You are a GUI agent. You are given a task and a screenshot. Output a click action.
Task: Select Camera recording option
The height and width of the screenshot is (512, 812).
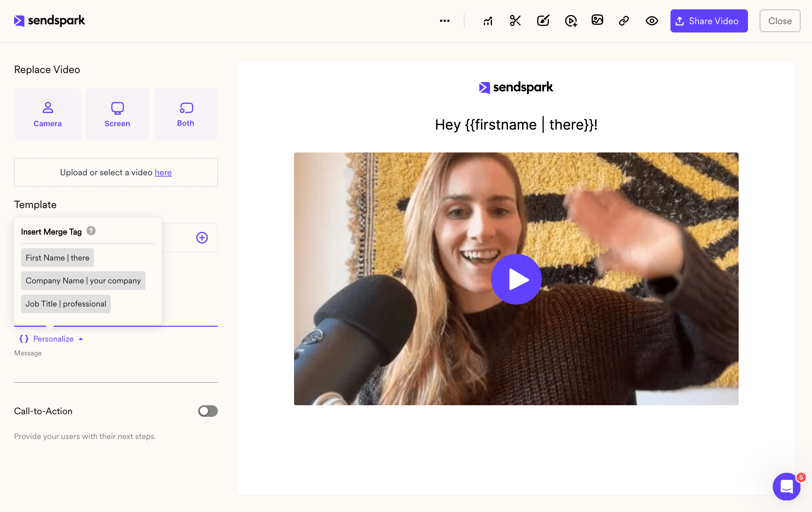point(48,114)
